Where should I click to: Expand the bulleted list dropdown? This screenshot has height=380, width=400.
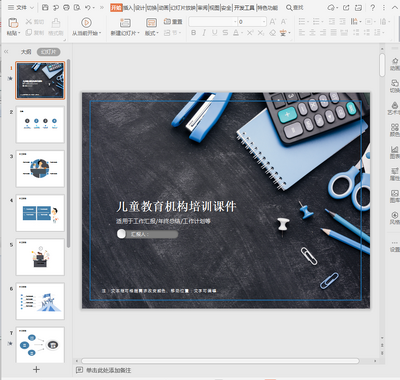click(x=308, y=22)
